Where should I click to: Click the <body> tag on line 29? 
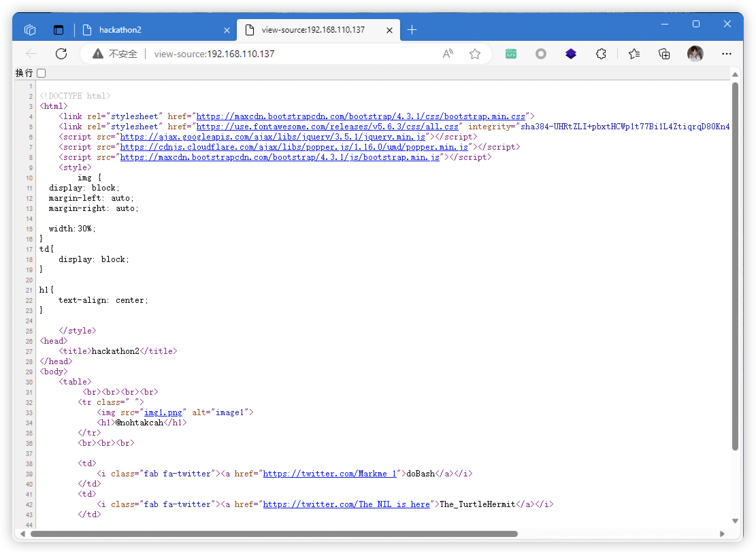coord(53,372)
